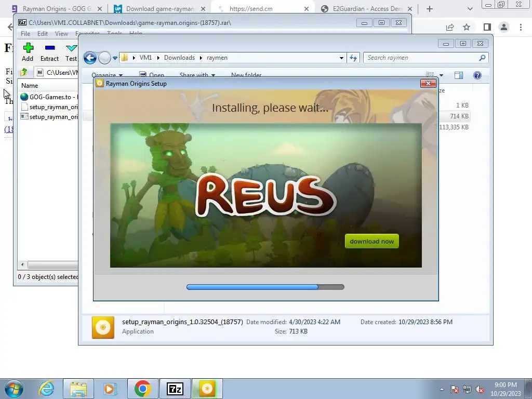Switch to Rayman installer taskbar icon
The height and width of the screenshot is (399, 532).
[207, 389]
